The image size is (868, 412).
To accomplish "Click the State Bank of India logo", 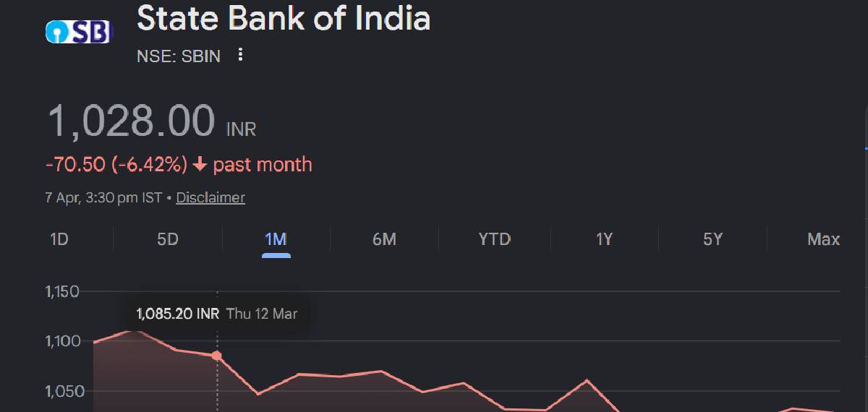I will point(78,31).
